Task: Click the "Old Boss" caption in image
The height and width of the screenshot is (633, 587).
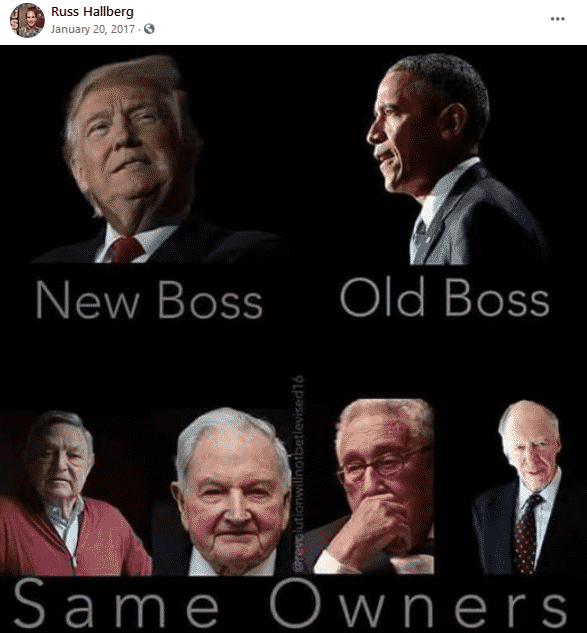Action: (x=444, y=298)
